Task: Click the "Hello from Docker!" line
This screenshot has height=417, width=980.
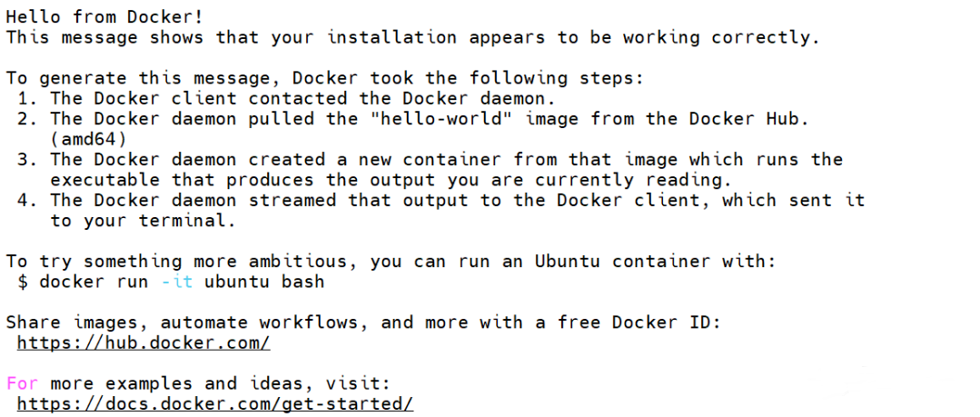Action: coord(104,17)
